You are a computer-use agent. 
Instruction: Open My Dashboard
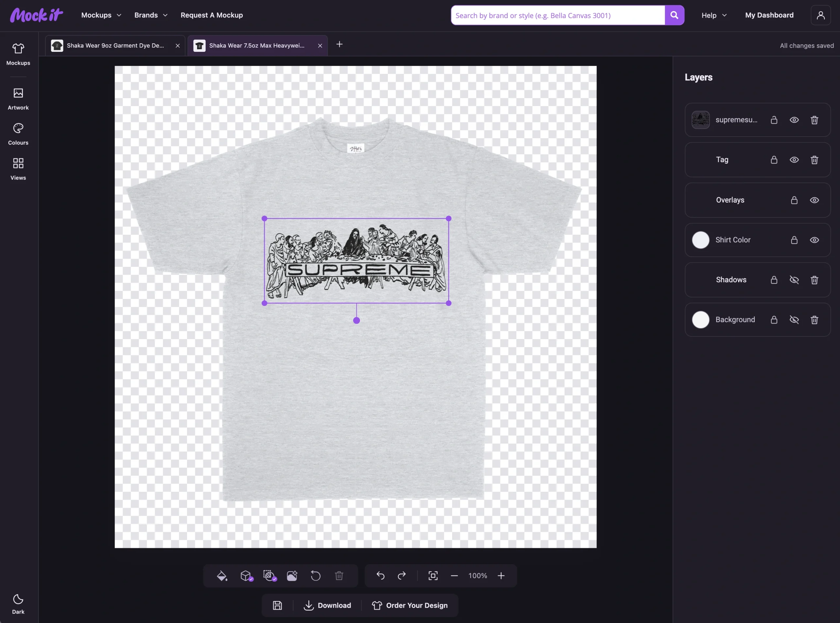click(x=769, y=15)
